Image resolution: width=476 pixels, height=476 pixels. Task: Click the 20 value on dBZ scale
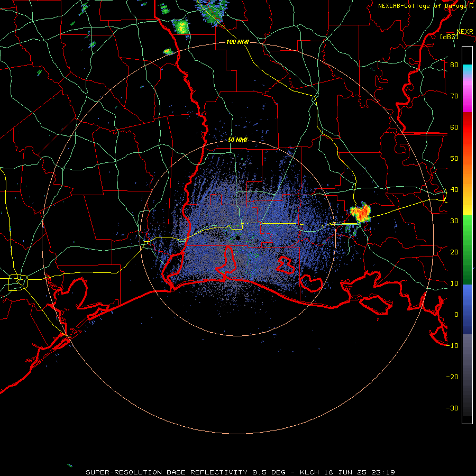pos(454,252)
